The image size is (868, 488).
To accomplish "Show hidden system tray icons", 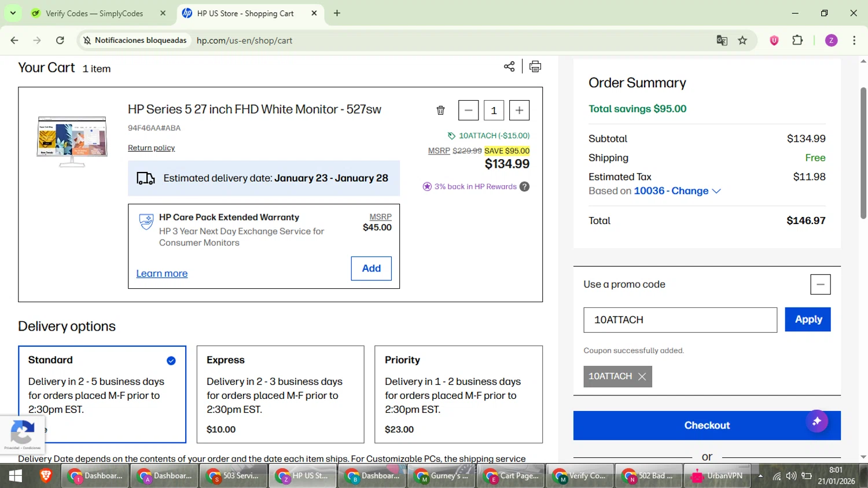I will click(x=760, y=476).
